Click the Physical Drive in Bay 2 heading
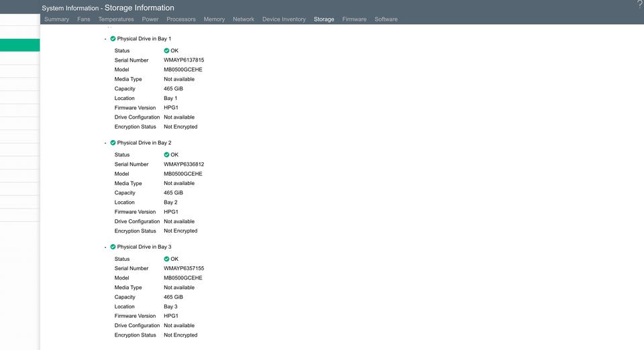This screenshot has height=350, width=644. tap(144, 143)
